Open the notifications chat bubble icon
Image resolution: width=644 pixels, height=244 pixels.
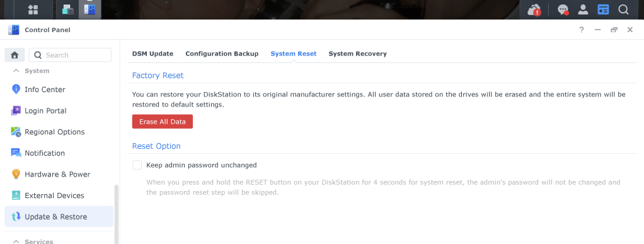tap(563, 10)
